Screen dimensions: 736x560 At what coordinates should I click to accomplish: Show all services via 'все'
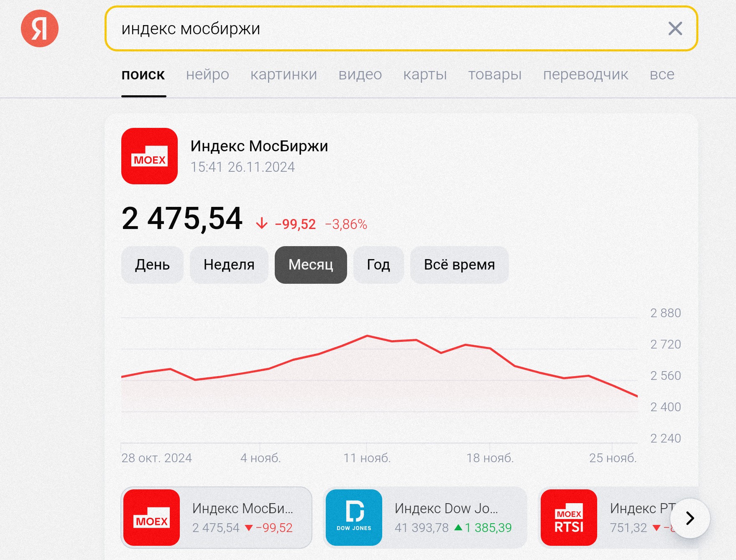coord(662,74)
